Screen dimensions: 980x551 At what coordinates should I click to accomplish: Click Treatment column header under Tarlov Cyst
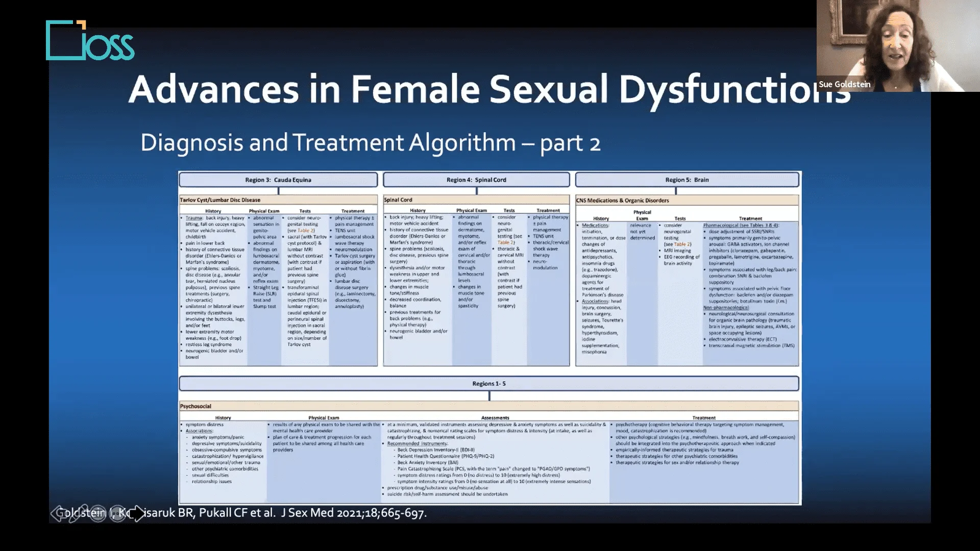(x=353, y=211)
